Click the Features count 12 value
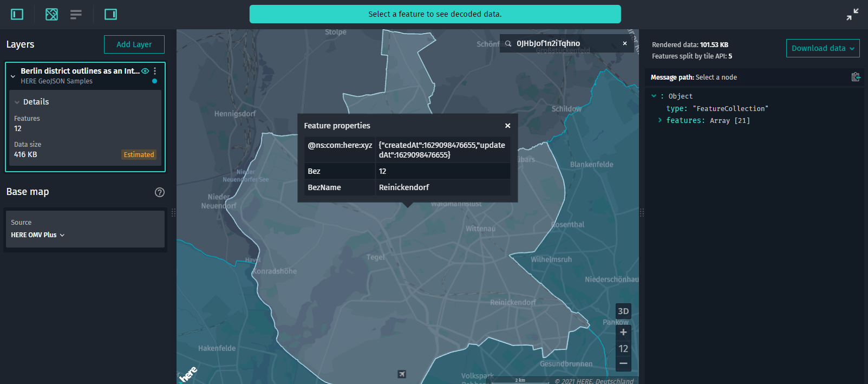The height and width of the screenshot is (384, 868). coord(18,129)
